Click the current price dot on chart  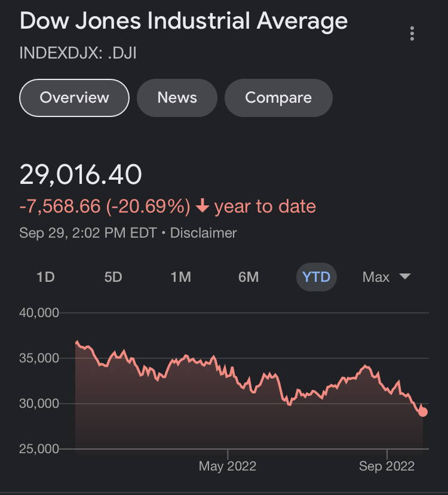(423, 411)
